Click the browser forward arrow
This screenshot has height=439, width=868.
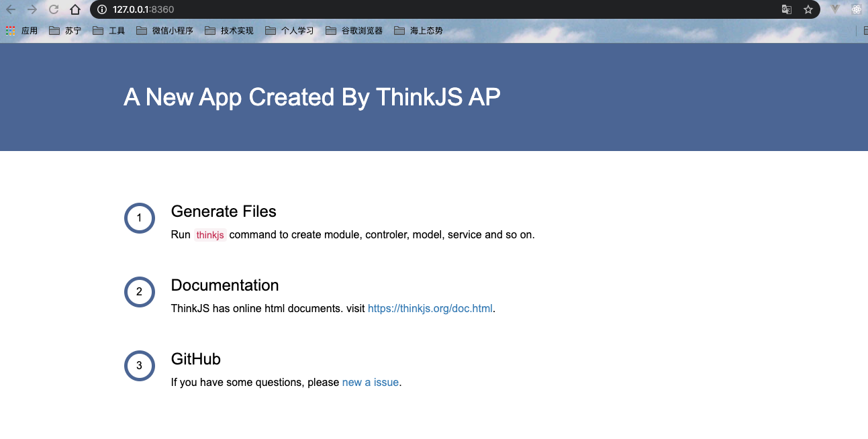(x=32, y=9)
